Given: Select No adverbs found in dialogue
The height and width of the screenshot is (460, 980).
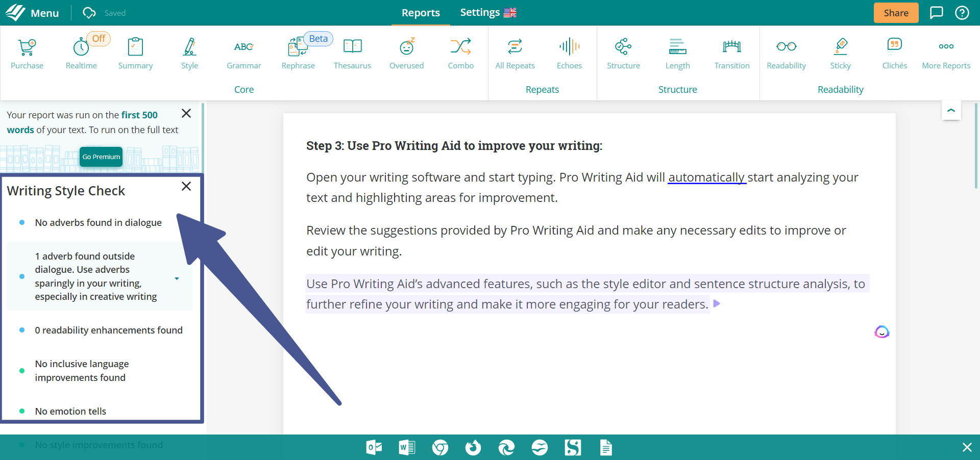Looking at the screenshot, I should (x=98, y=222).
